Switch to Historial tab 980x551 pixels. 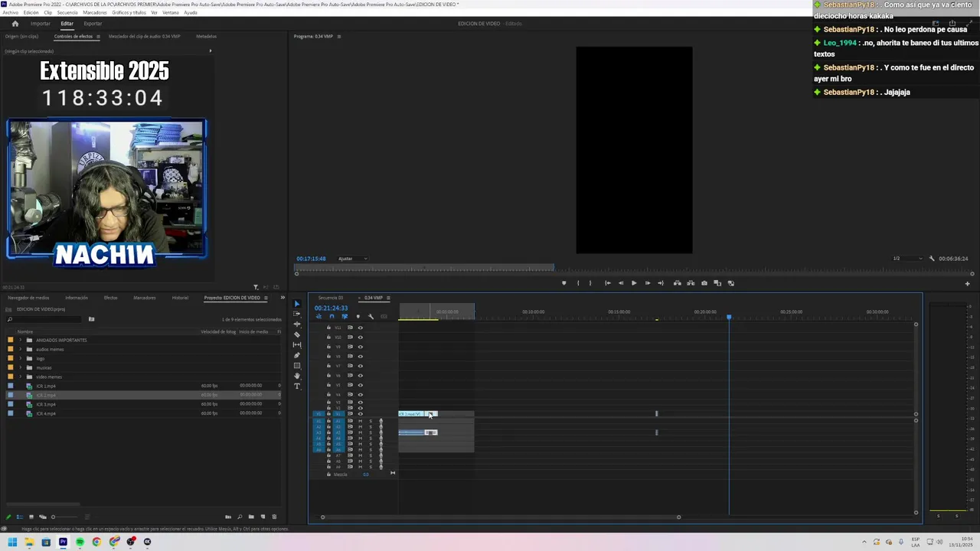[180, 298]
